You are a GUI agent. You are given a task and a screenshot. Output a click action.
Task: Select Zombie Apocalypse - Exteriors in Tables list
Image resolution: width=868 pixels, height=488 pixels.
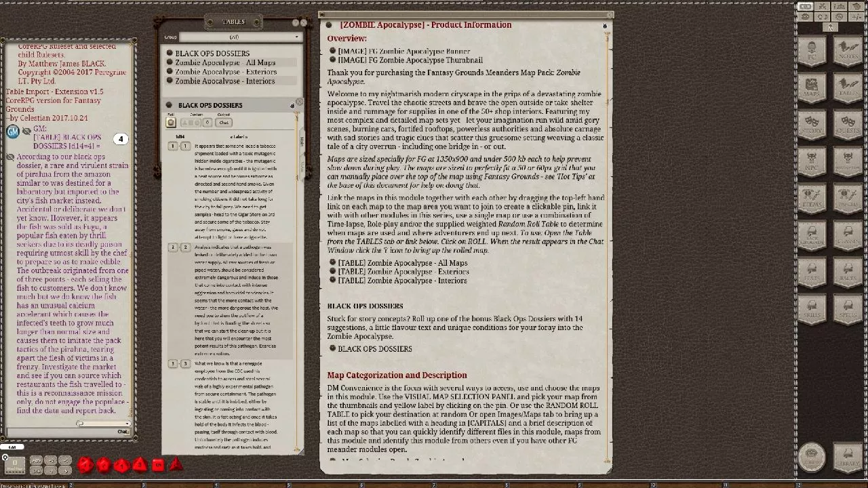coord(226,72)
